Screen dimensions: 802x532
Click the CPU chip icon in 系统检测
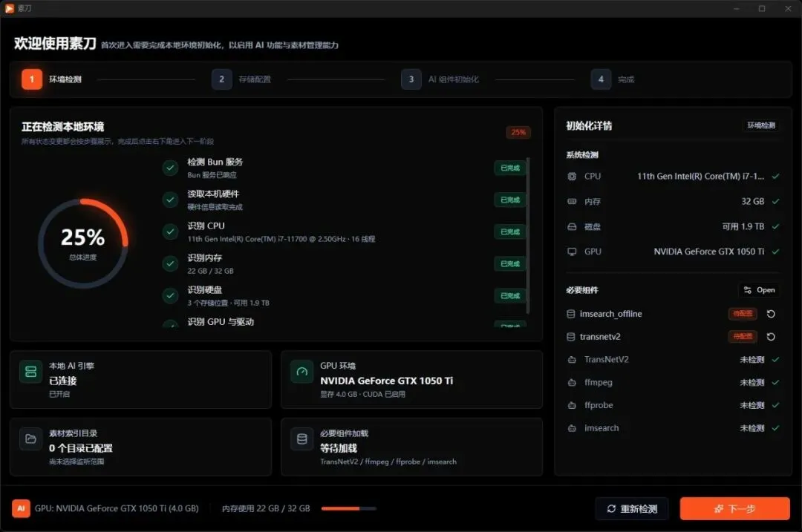tap(572, 177)
